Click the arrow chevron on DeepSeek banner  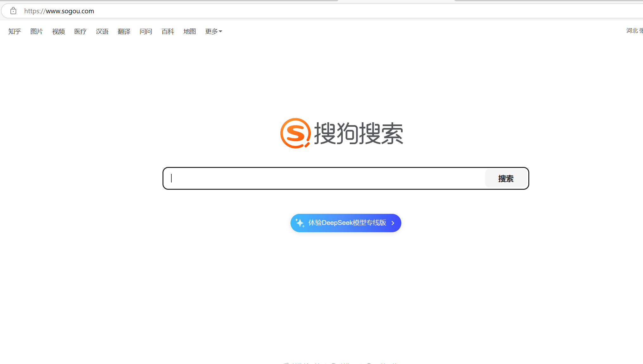point(393,223)
